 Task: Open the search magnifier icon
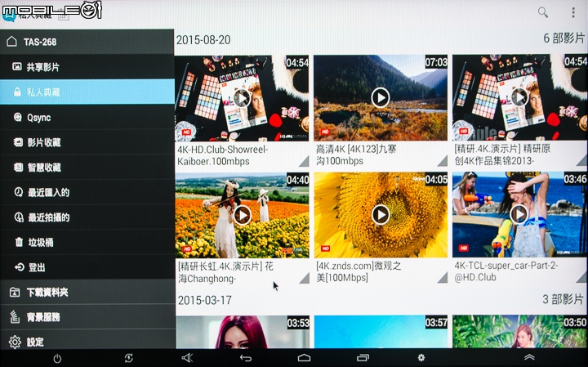click(x=542, y=13)
